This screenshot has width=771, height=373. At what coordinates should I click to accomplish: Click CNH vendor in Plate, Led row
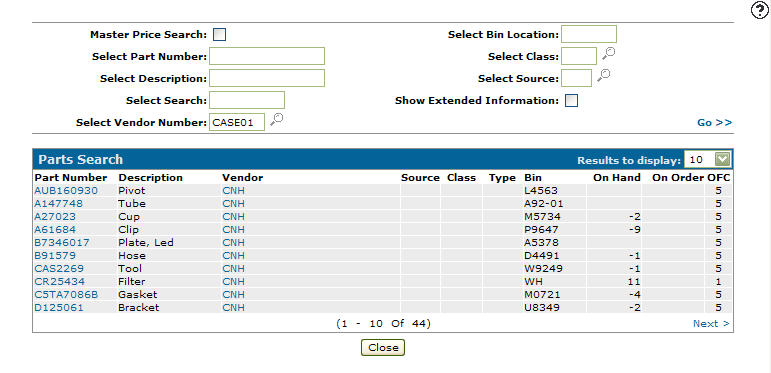pyautogui.click(x=233, y=243)
